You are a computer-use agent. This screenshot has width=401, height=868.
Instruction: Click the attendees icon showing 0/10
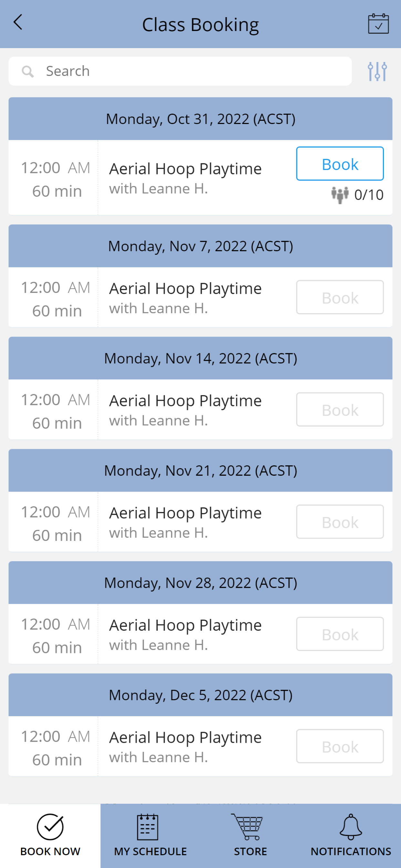(340, 195)
